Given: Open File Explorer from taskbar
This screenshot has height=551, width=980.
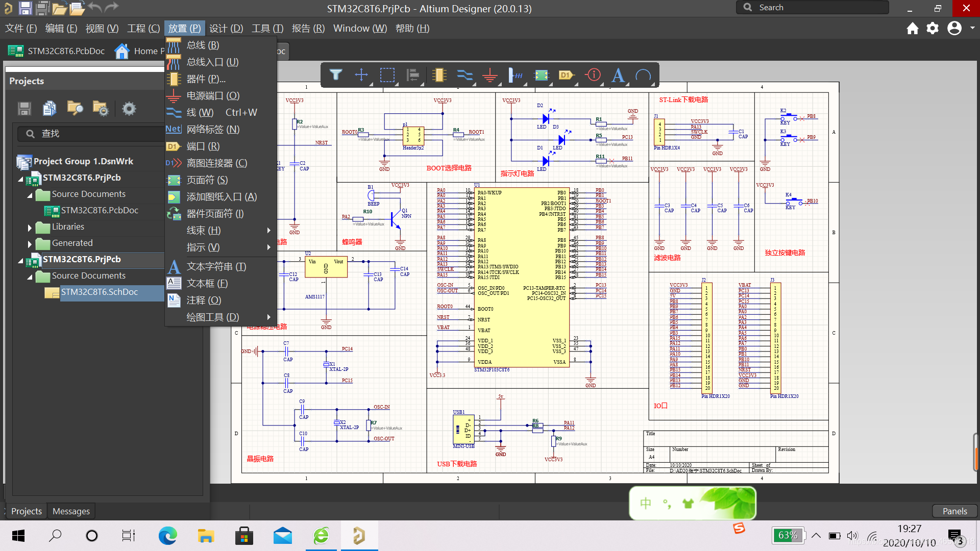Looking at the screenshot, I should (206, 536).
